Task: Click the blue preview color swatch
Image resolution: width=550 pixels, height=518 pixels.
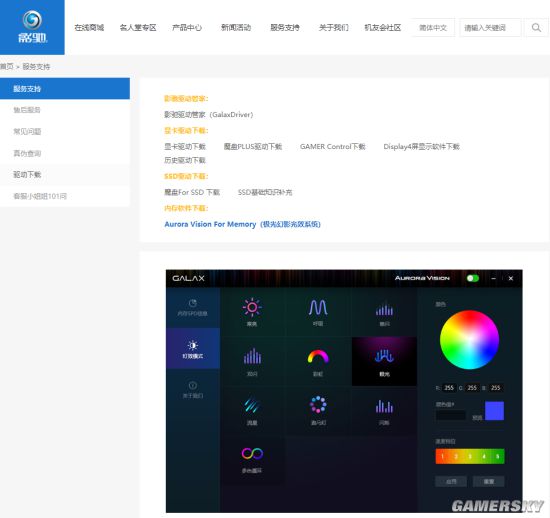Action: (x=495, y=411)
